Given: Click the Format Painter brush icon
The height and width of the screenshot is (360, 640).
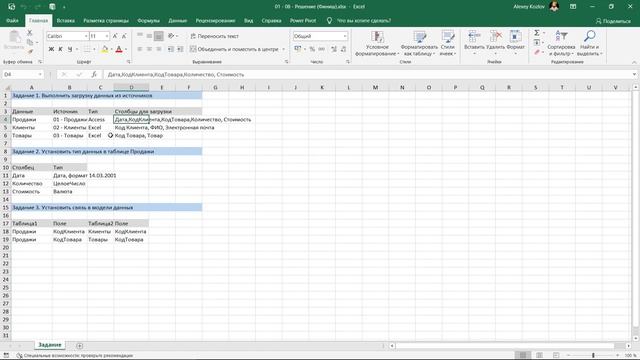Looking at the screenshot, I should pyautogui.click(x=30, y=51).
